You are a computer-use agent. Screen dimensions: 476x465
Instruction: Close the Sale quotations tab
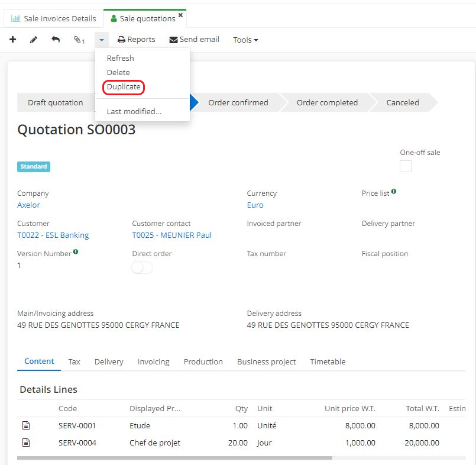click(x=180, y=15)
